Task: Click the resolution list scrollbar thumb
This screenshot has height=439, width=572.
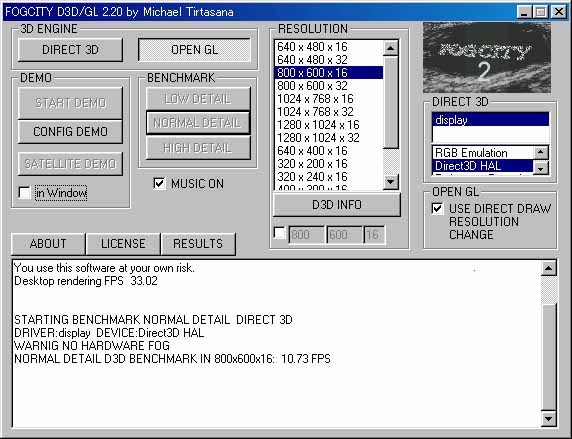Action: [x=391, y=102]
